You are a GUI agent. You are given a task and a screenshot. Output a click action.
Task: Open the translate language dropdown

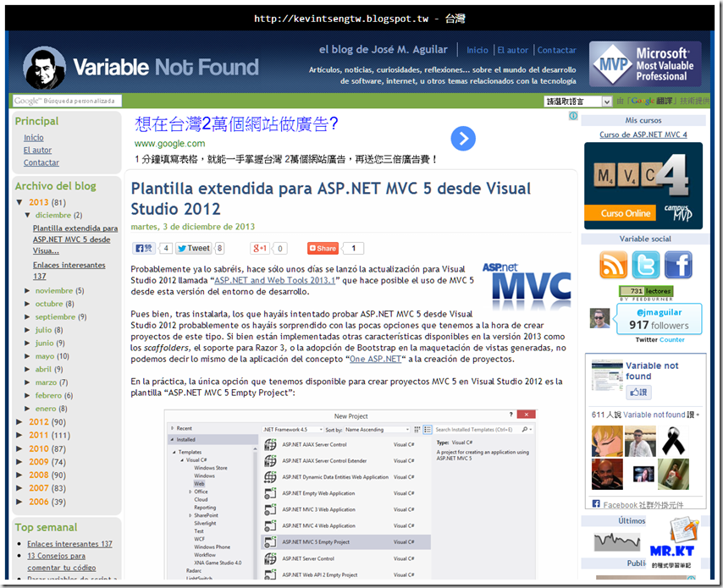578,102
